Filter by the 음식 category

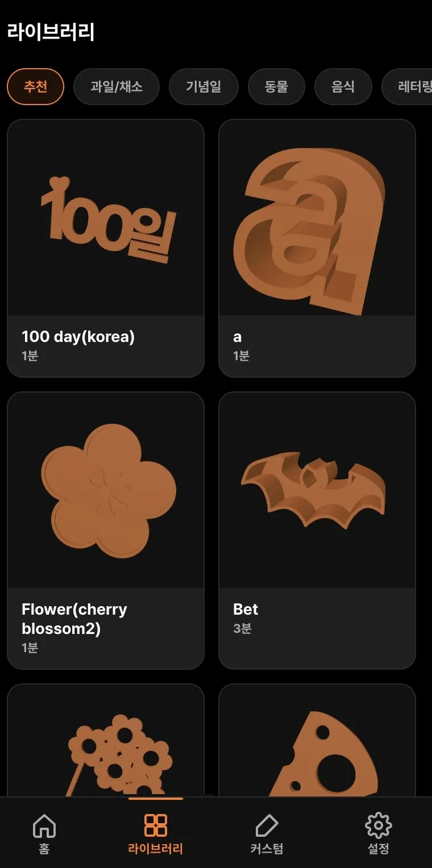point(343,87)
